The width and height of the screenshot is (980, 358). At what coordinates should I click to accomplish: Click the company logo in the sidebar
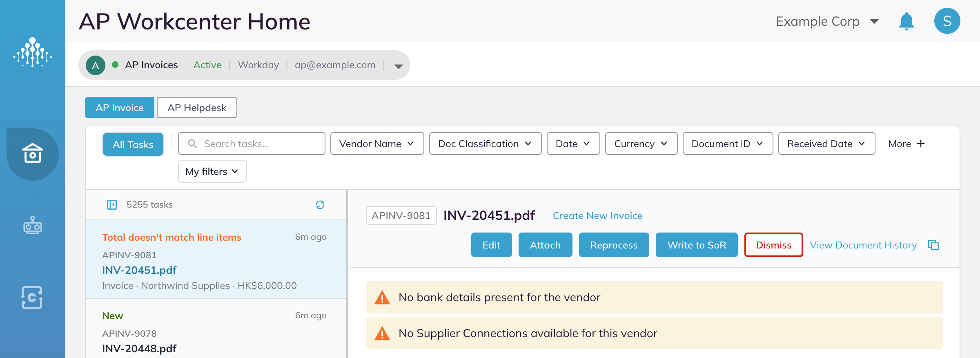[33, 52]
